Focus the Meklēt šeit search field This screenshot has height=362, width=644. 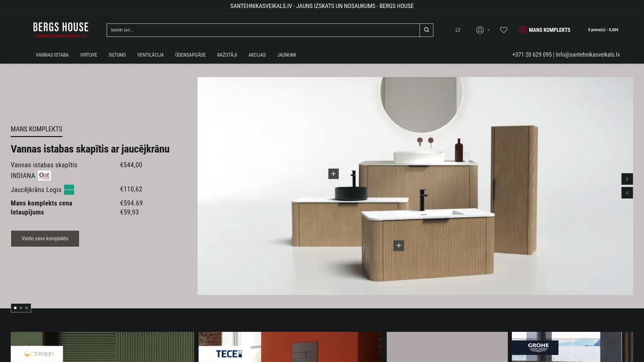point(263,30)
